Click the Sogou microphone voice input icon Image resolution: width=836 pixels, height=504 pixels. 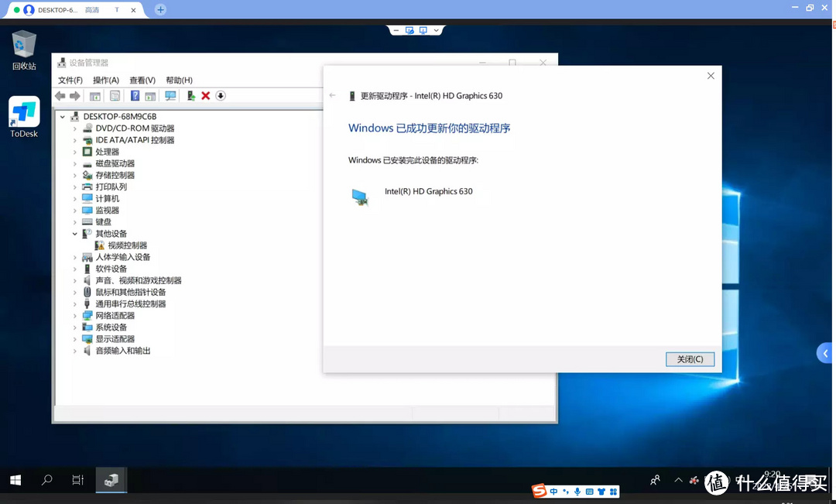coord(577,492)
